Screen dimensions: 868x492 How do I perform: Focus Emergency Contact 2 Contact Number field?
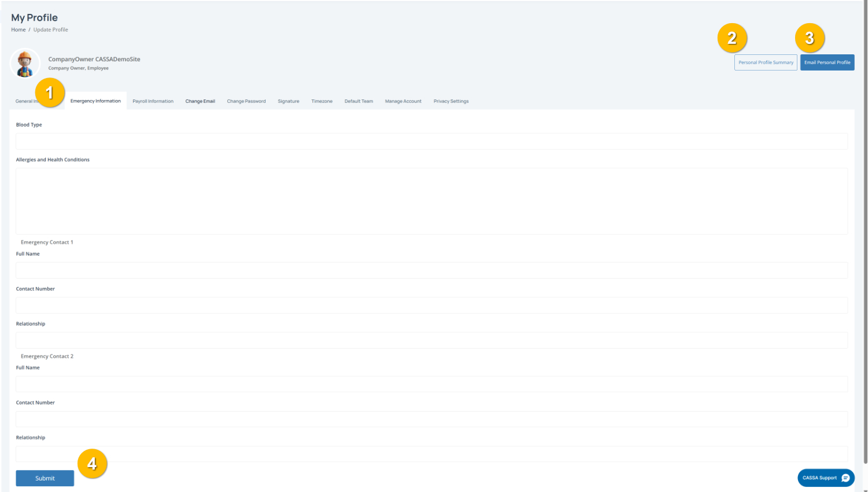pyautogui.click(x=432, y=419)
